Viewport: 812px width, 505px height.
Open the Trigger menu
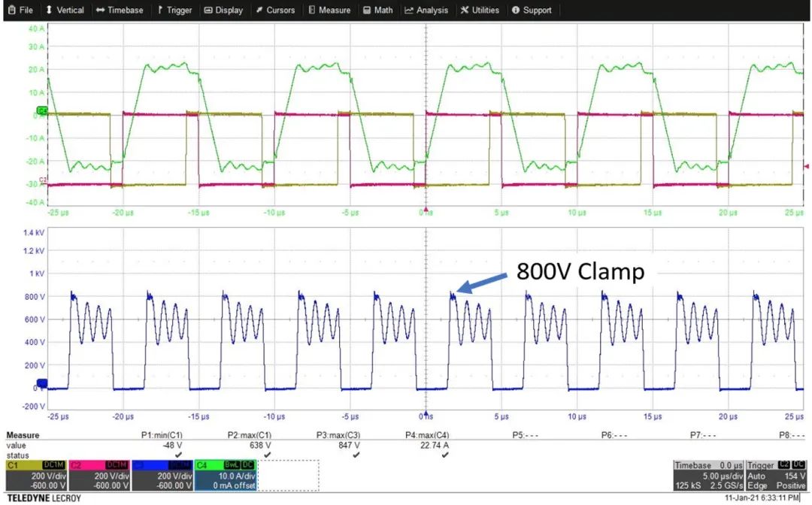pyautogui.click(x=174, y=10)
